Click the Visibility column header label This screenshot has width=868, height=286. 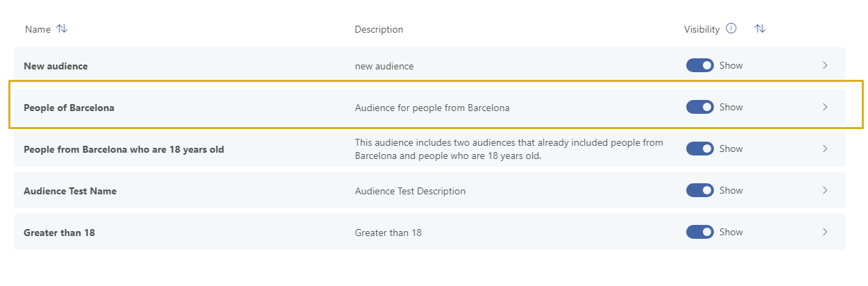coord(701,29)
